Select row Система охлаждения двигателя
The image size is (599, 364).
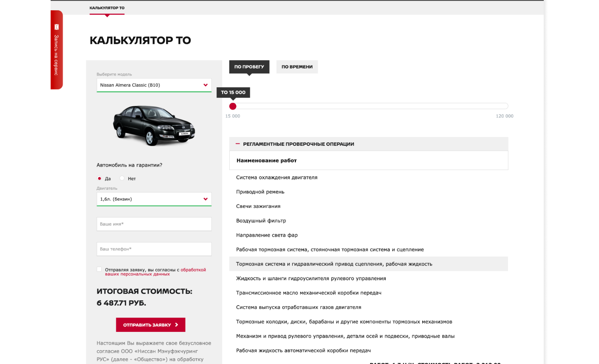click(369, 178)
